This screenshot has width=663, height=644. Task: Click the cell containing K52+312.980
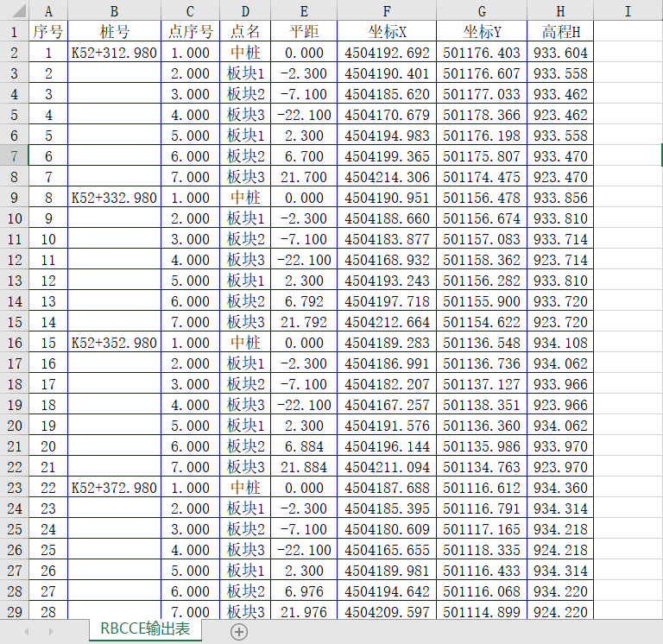click(114, 53)
